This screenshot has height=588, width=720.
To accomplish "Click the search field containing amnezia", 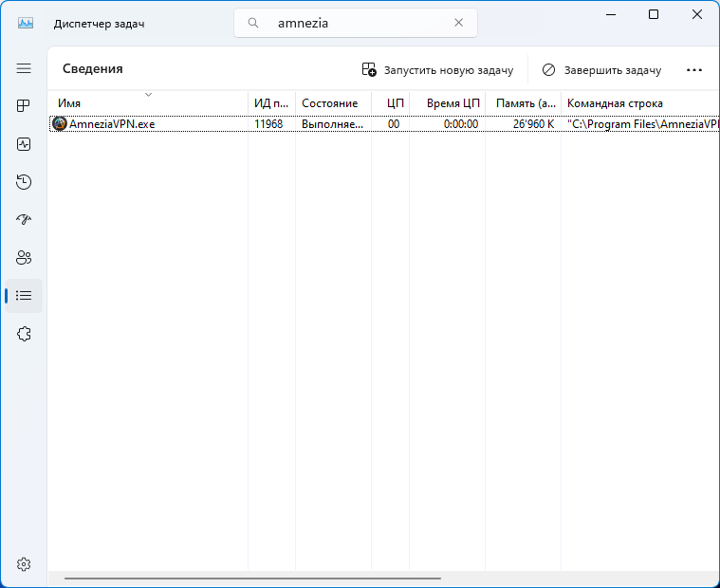I will point(360,24).
